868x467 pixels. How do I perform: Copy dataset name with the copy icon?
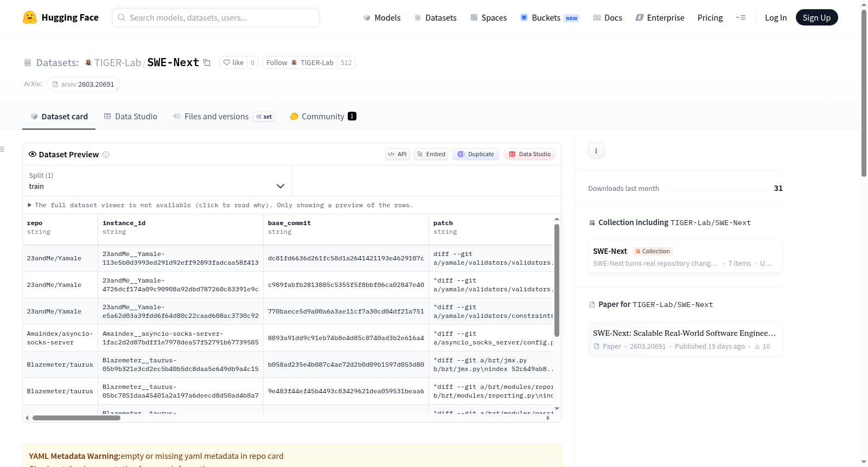pos(207,62)
